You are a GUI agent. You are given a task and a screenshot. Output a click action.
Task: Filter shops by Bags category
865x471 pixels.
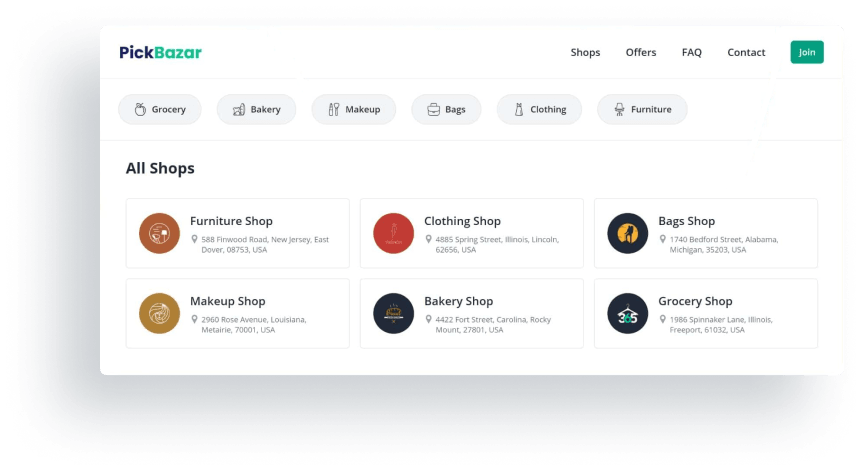(x=446, y=109)
